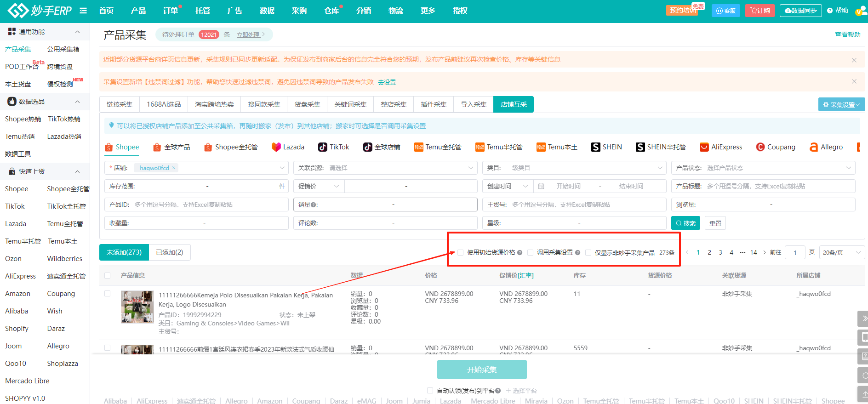Open the 查看帮助 link
Image resolution: width=868 pixels, height=404 pixels.
pyautogui.click(x=848, y=34)
